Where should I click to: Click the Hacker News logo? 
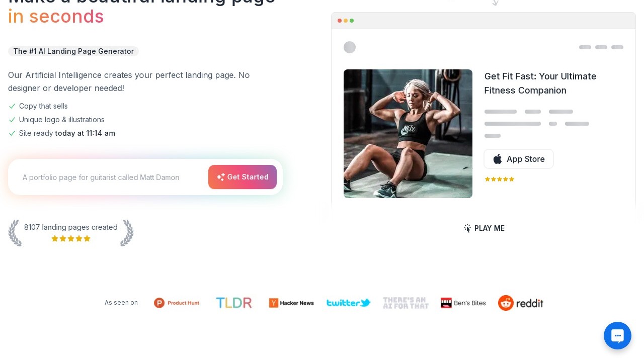tap(291, 303)
